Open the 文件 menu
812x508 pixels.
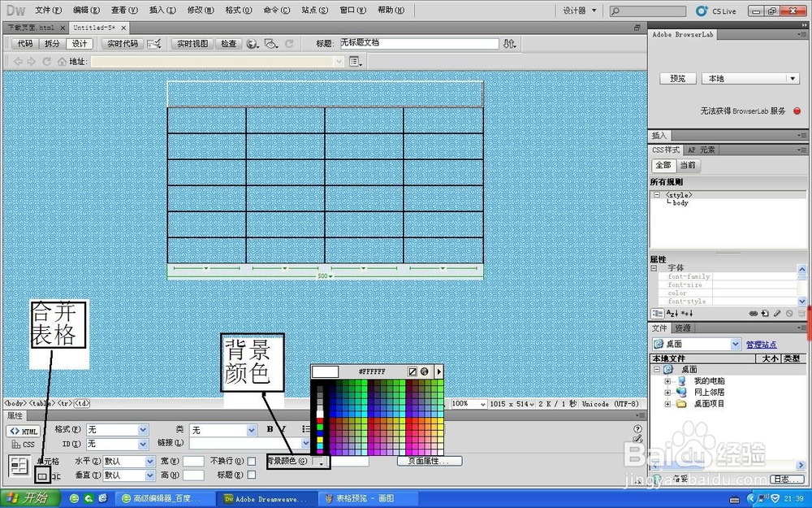[48, 10]
